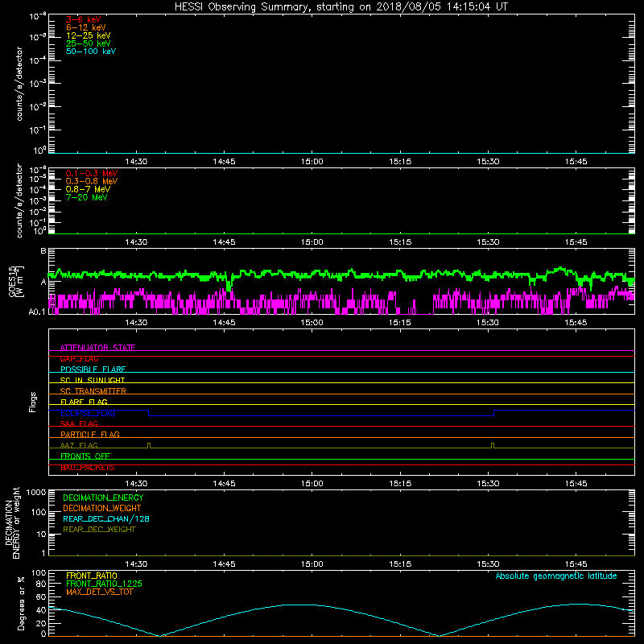Click the Flags axis label
This screenshot has width=644, height=644.
[33, 402]
